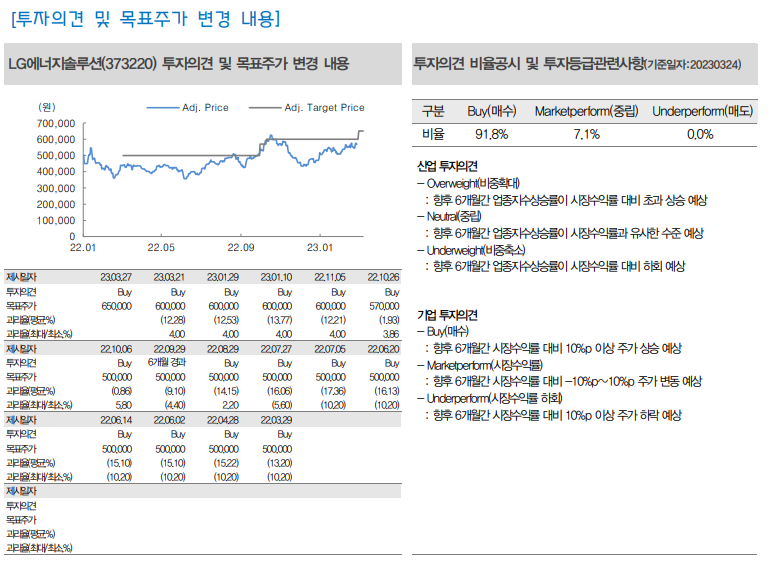This screenshot has width=772, height=563.
Task: Click the 'Marketperform(중립)' column header
Action: 586,112
